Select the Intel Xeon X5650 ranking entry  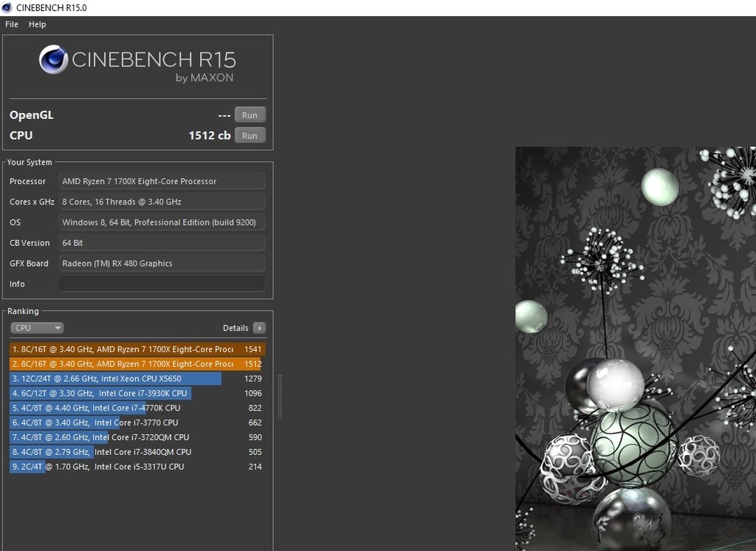pos(137,379)
